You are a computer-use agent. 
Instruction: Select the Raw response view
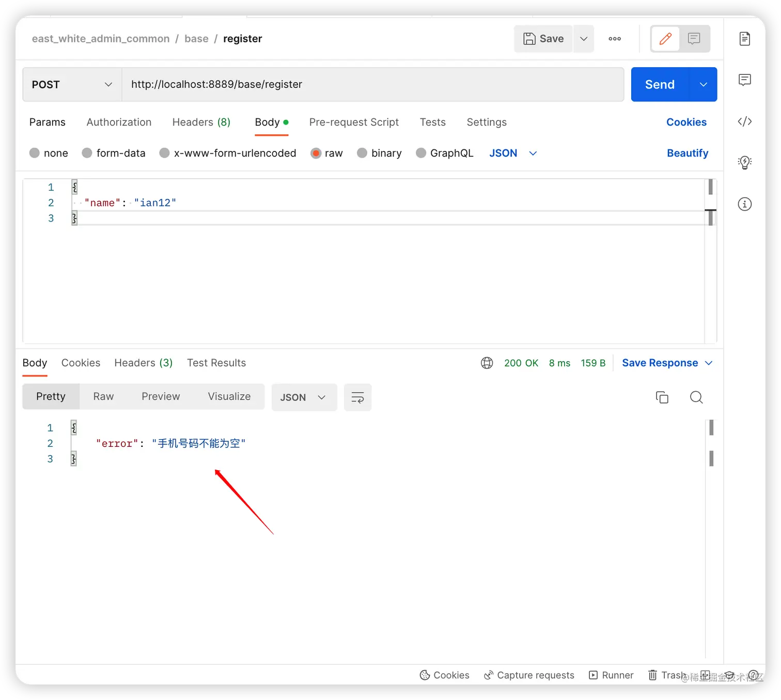[103, 397]
